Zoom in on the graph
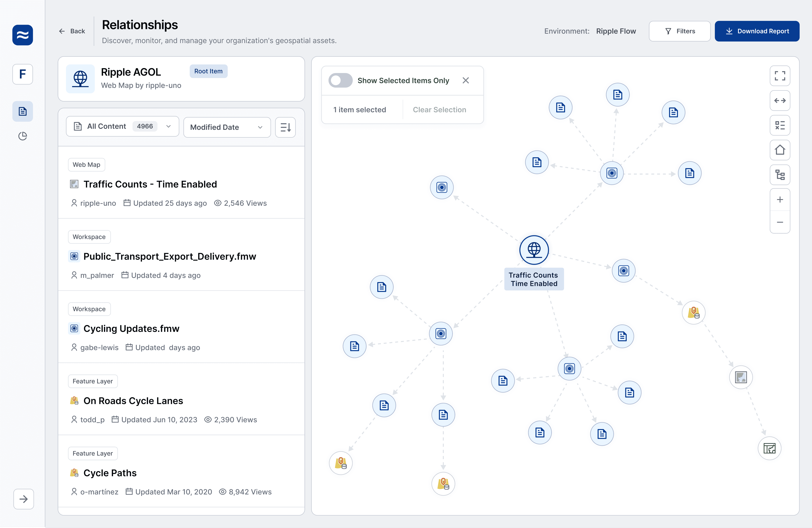The image size is (812, 528). pyautogui.click(x=780, y=199)
